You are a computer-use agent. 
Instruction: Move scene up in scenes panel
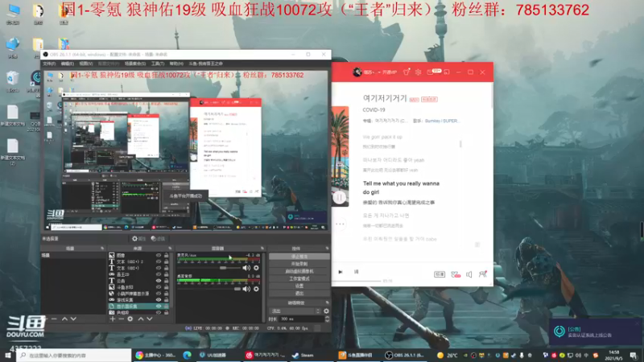pyautogui.click(x=64, y=319)
